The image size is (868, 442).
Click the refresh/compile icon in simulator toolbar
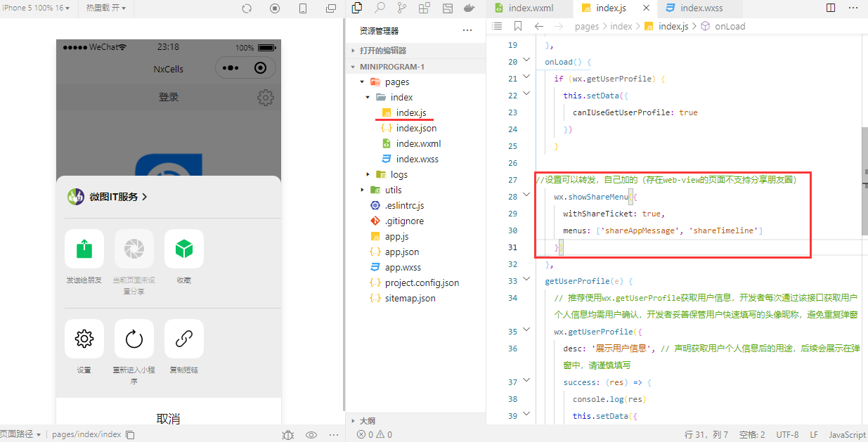[x=247, y=8]
